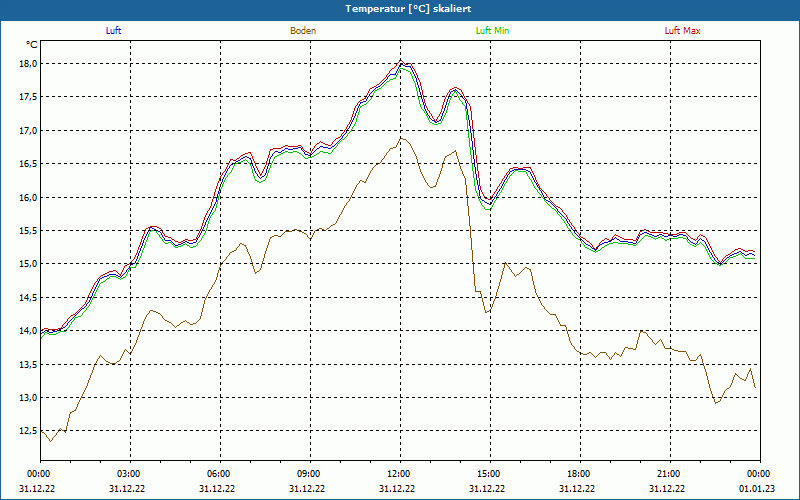This screenshot has width=800, height=500.
Task: Click the '18,0' y-axis value
Action: tap(28, 64)
